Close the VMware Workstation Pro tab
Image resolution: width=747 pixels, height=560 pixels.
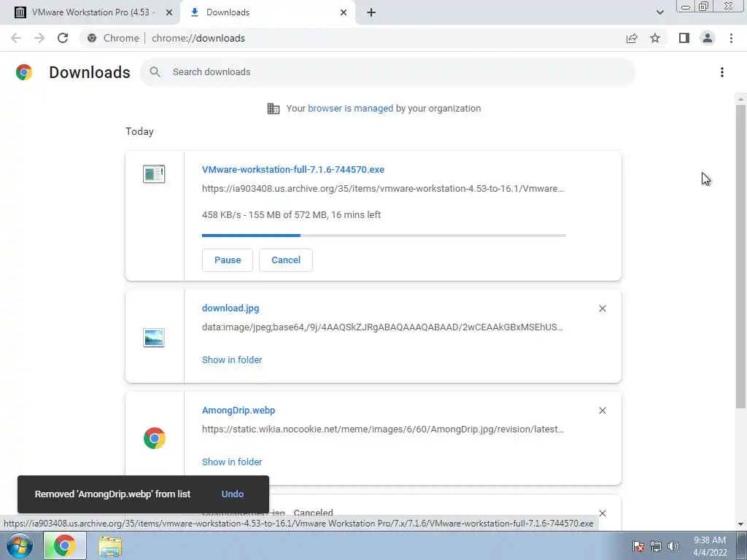pyautogui.click(x=169, y=12)
